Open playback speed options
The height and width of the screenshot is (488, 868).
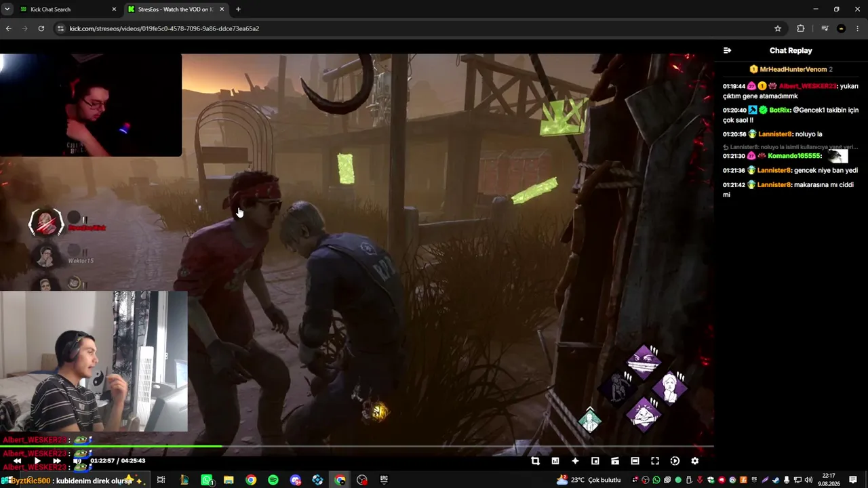tap(675, 461)
